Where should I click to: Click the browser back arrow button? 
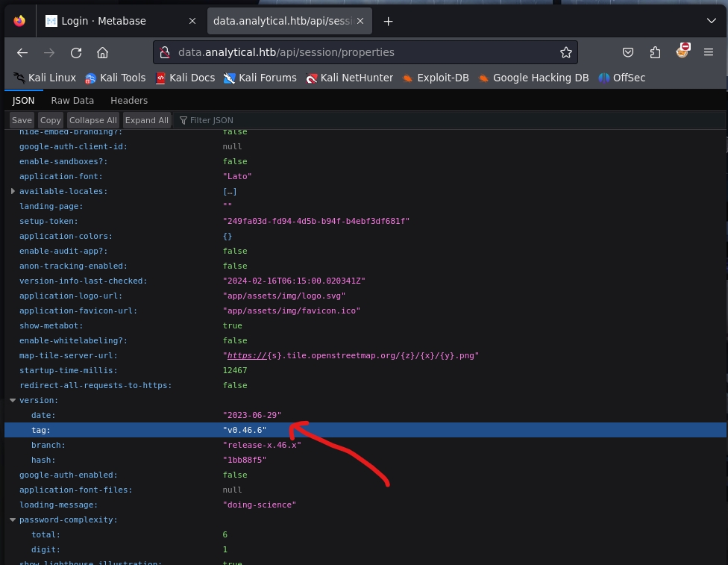tap(22, 52)
